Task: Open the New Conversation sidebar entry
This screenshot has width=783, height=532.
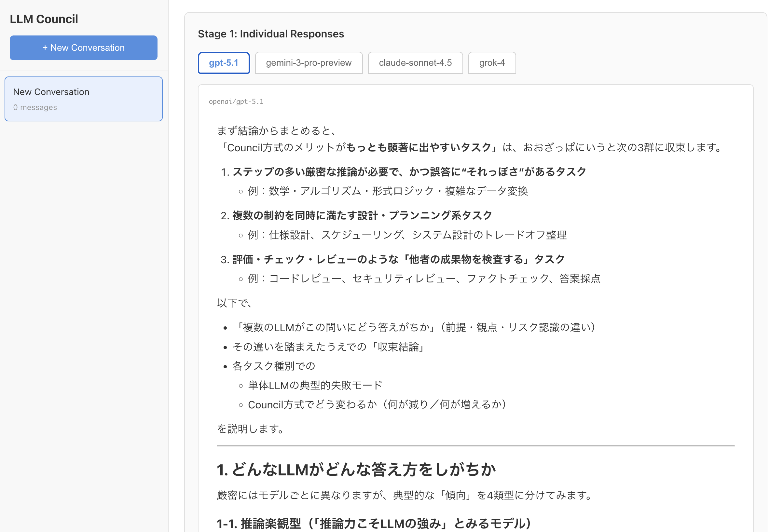Action: (83, 99)
